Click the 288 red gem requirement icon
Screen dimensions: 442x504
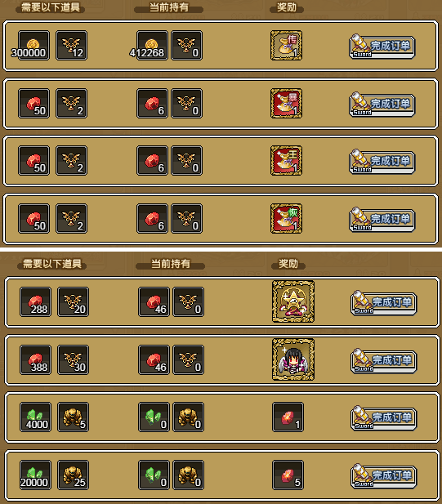35,301
